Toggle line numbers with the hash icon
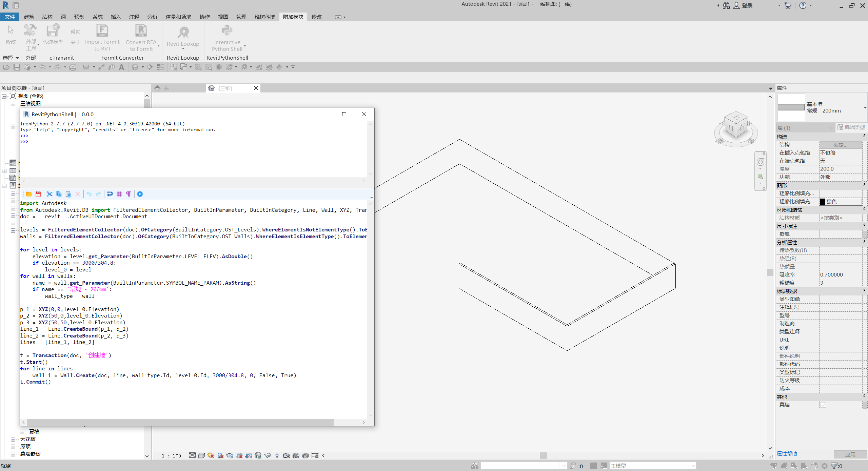This screenshot has width=868, height=471. 119,194
